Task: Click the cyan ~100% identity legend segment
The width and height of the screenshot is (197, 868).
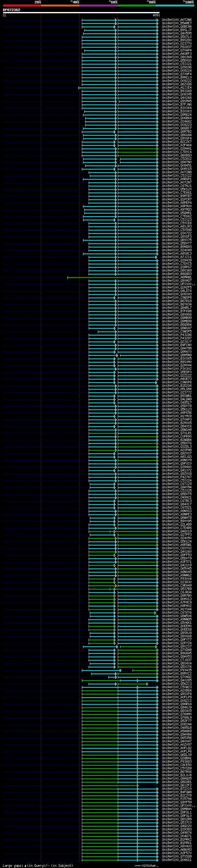Action: (175, 6)
